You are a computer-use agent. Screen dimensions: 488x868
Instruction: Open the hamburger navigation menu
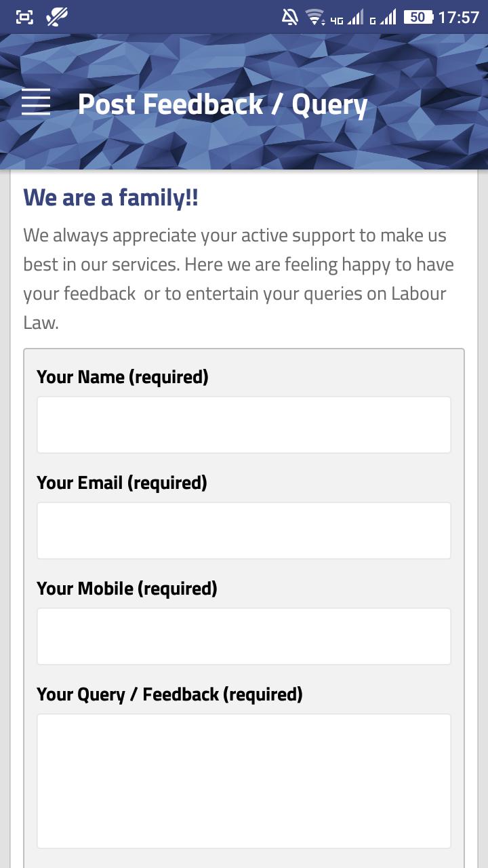pyautogui.click(x=36, y=102)
